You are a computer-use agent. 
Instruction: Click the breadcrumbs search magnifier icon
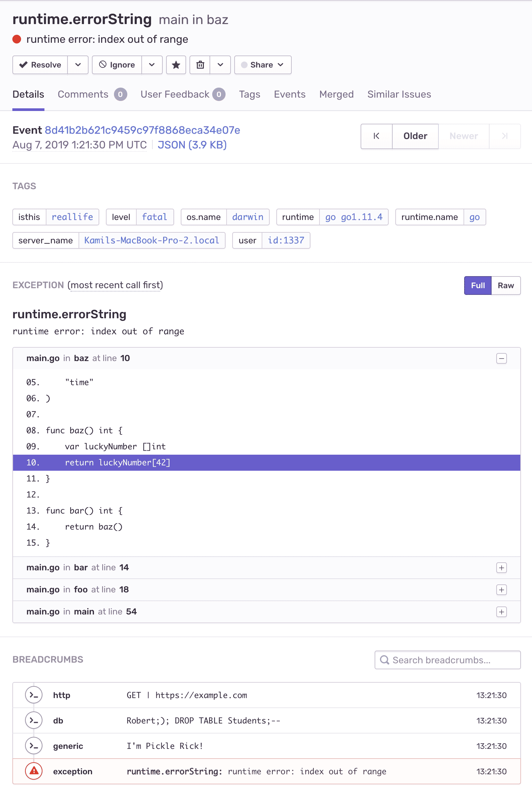coord(384,660)
